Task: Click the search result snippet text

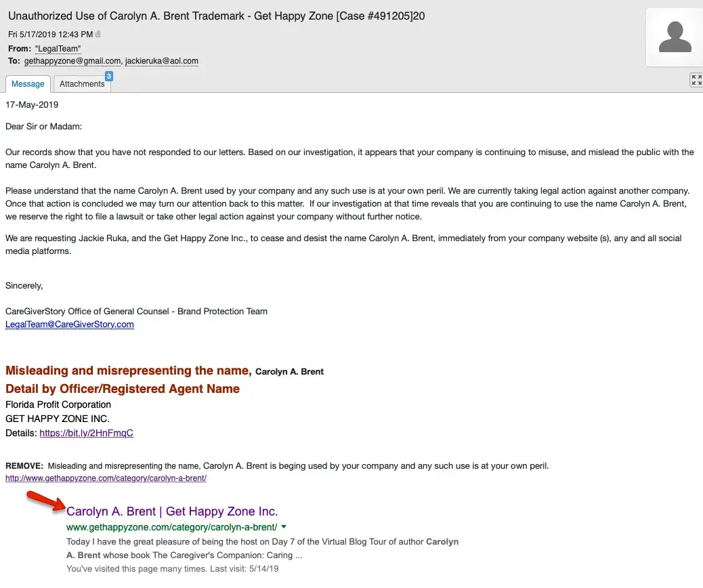Action: [x=262, y=549]
